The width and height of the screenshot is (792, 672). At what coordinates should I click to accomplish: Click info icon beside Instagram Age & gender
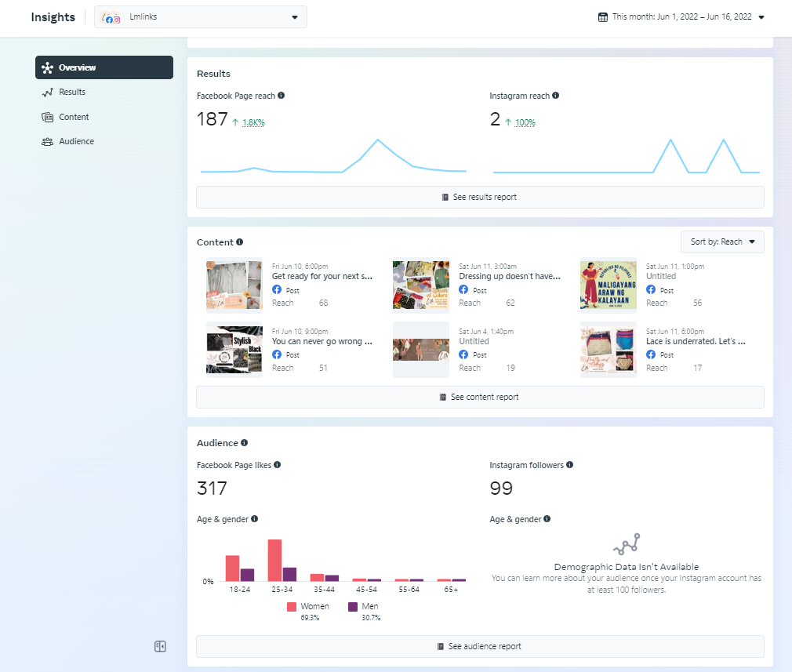click(547, 519)
